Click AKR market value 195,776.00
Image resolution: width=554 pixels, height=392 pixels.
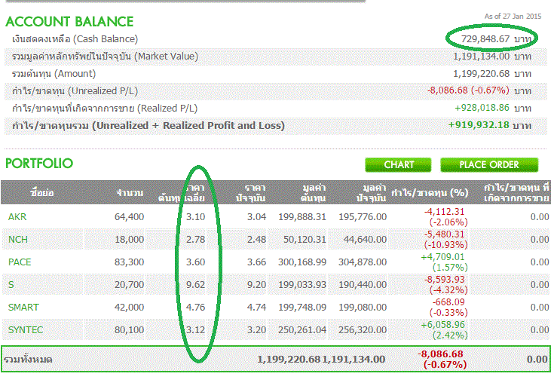click(363, 216)
